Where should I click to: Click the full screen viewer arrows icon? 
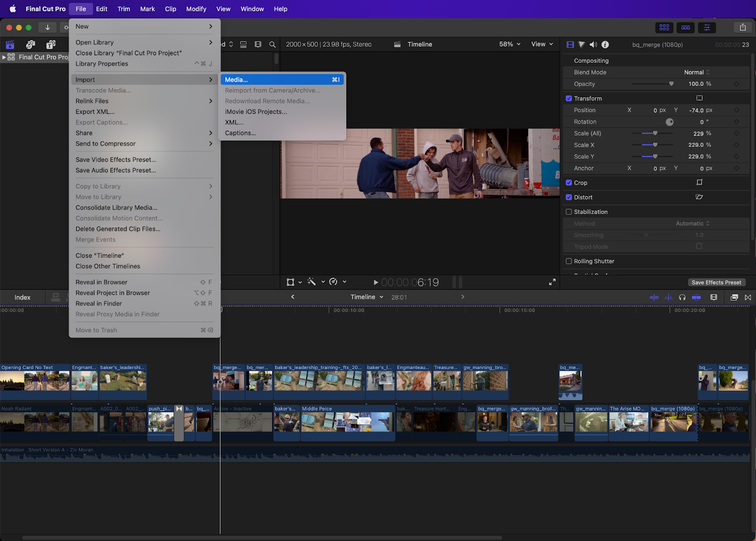click(552, 282)
